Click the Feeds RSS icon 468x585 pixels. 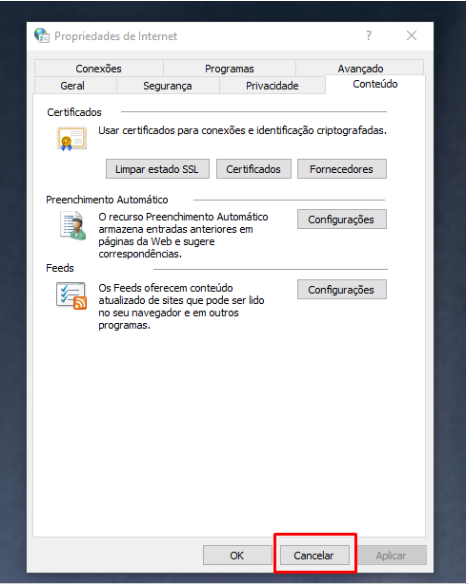pyautogui.click(x=72, y=296)
